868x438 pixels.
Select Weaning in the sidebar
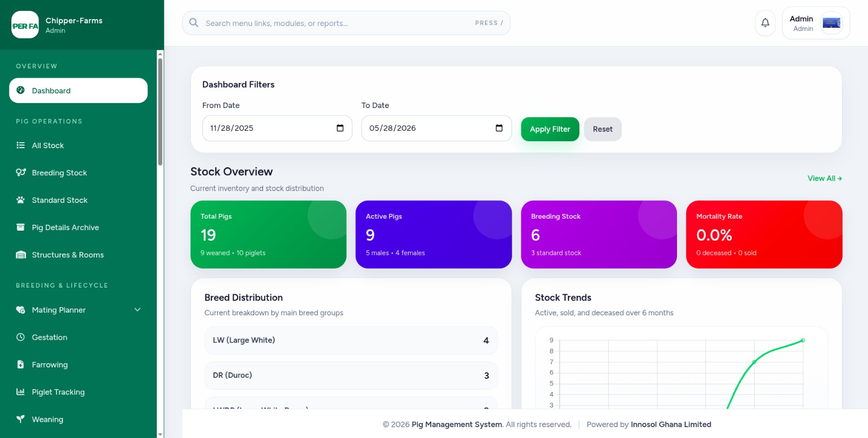click(78, 420)
